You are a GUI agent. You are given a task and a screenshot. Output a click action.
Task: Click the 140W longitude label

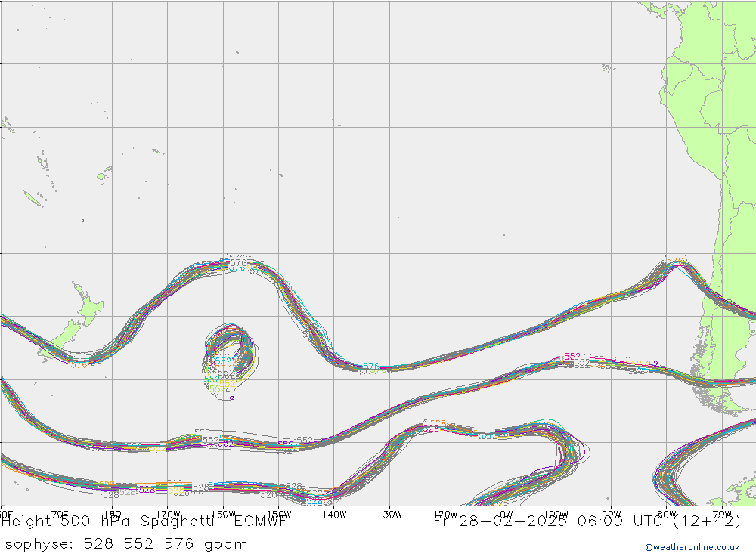coord(334,515)
